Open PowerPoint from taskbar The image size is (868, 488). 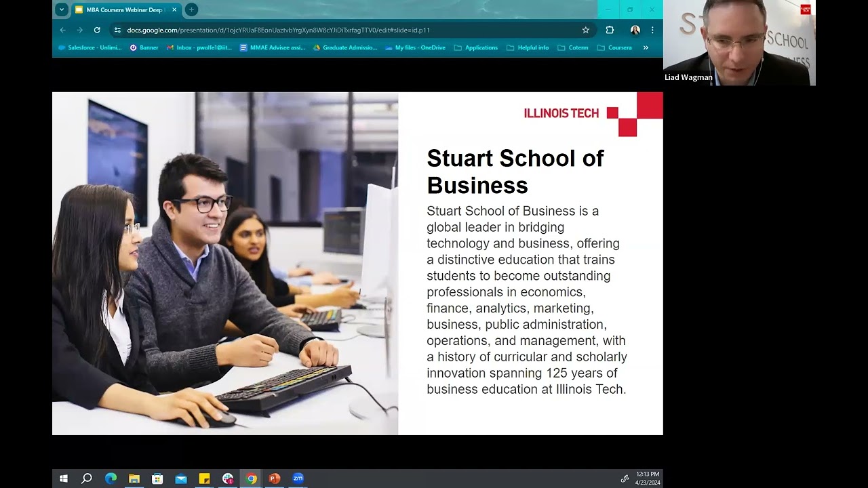(x=275, y=479)
